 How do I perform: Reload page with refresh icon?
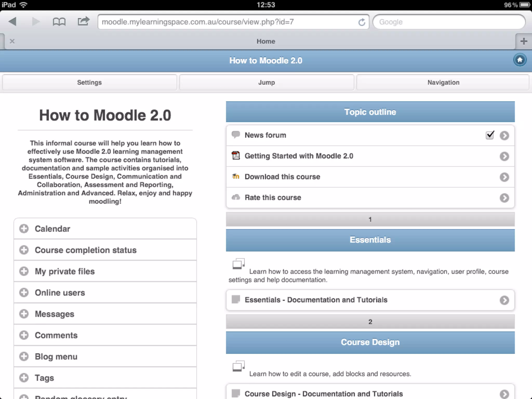point(362,22)
